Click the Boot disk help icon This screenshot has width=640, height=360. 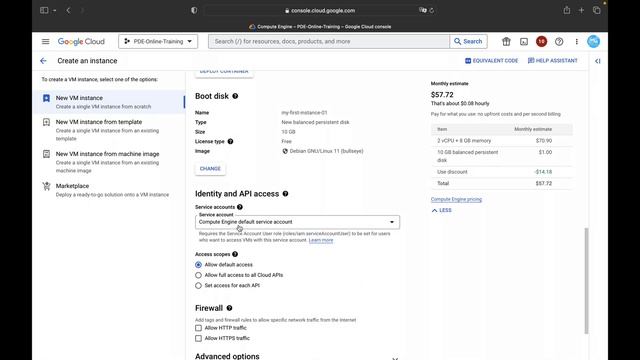pyautogui.click(x=235, y=96)
